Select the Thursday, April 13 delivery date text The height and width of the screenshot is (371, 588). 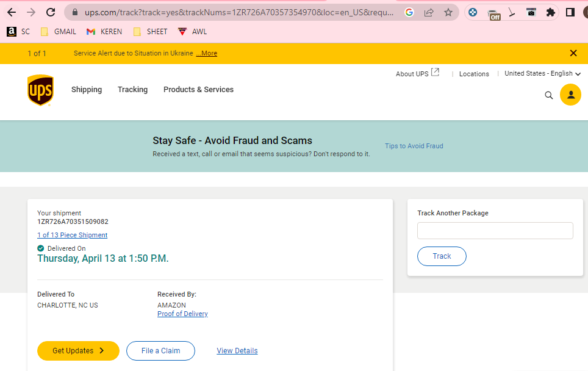pyautogui.click(x=102, y=259)
